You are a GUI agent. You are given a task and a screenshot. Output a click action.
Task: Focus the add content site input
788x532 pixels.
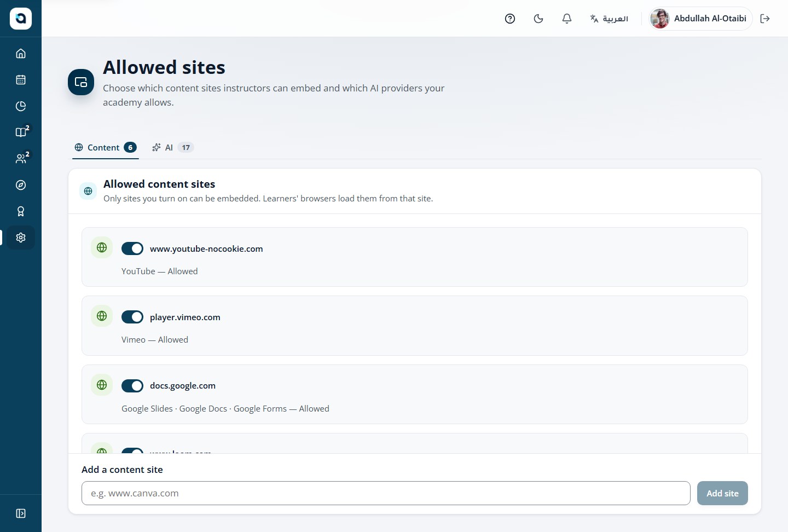[x=386, y=493]
